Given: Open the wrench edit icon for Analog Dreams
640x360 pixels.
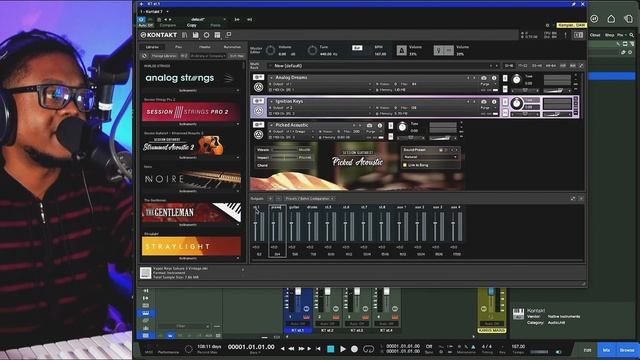Looking at the screenshot, I should click(x=258, y=77).
